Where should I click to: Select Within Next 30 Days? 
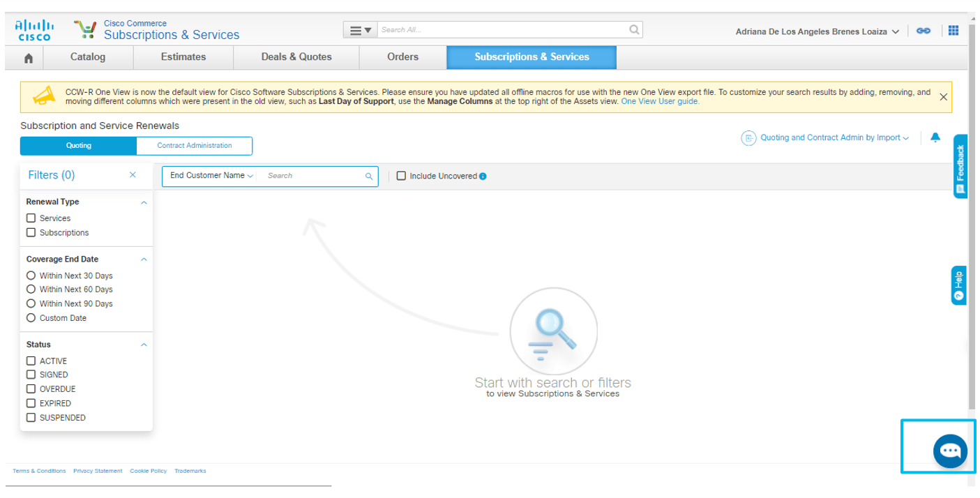coord(31,276)
